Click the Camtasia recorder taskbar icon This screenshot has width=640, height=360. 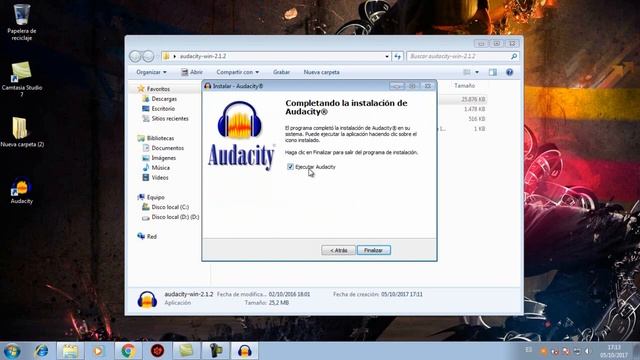(x=216, y=351)
